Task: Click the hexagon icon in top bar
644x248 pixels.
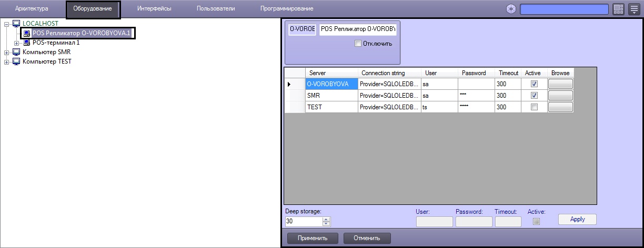Action: click(510, 9)
